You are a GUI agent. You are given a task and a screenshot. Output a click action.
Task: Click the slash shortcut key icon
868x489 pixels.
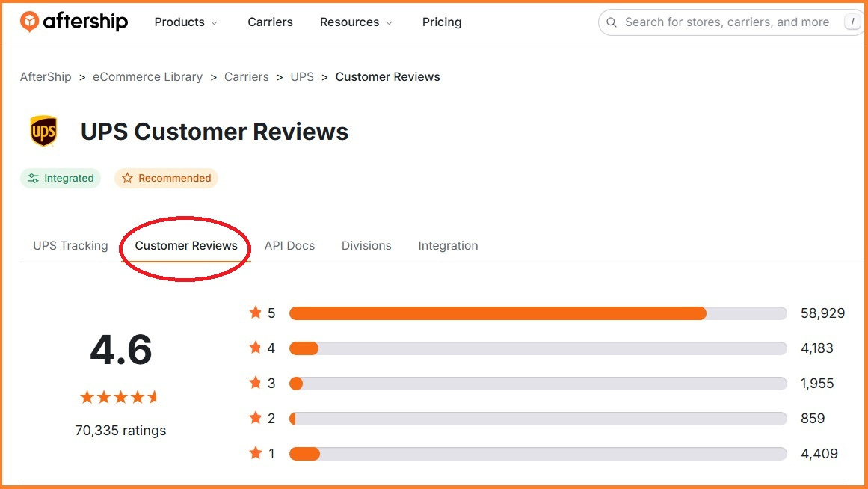pos(852,22)
